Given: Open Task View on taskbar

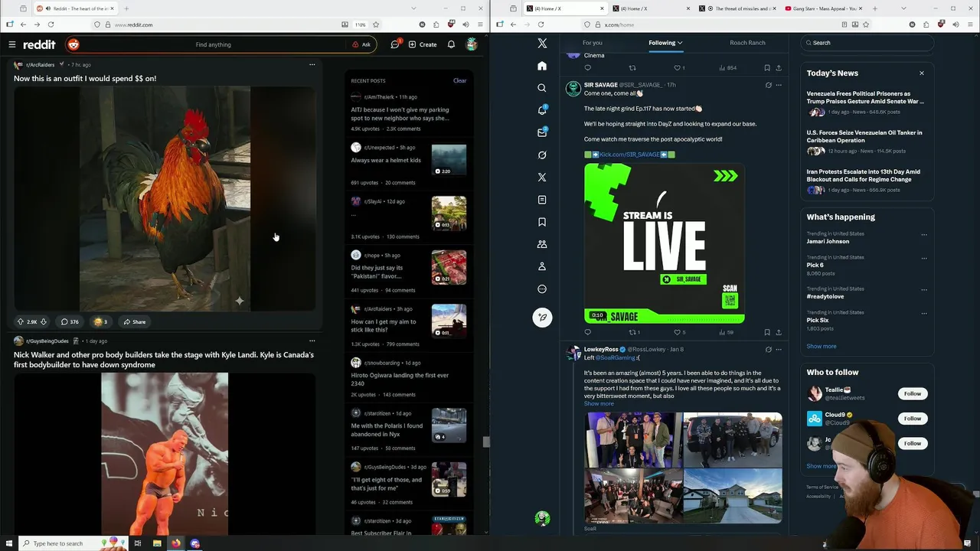Looking at the screenshot, I should point(138,543).
